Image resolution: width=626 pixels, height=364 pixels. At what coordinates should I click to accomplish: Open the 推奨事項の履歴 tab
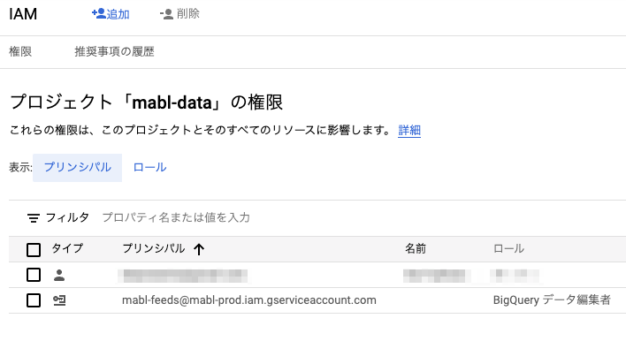click(114, 52)
